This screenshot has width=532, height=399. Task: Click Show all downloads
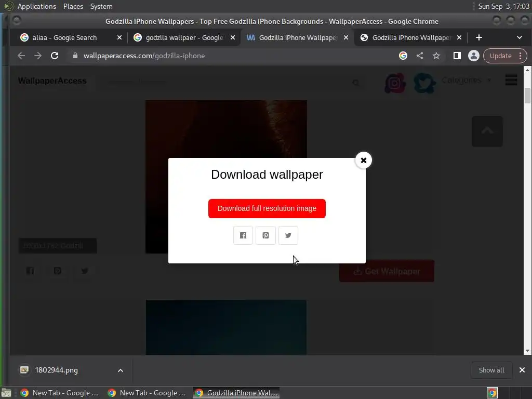[x=491, y=370]
